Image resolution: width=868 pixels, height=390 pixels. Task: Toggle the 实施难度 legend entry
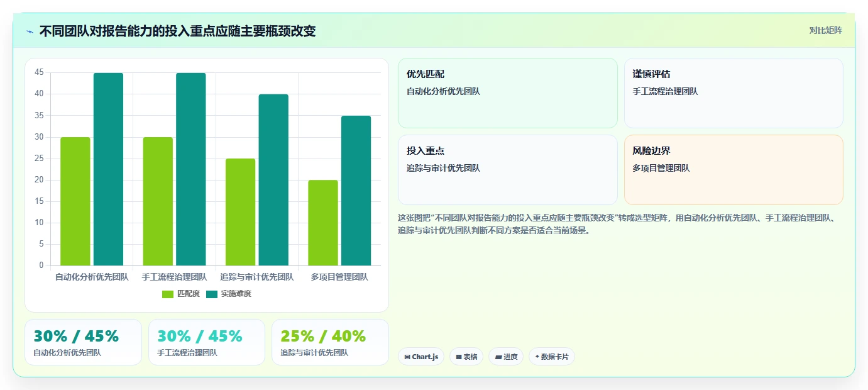(229, 294)
